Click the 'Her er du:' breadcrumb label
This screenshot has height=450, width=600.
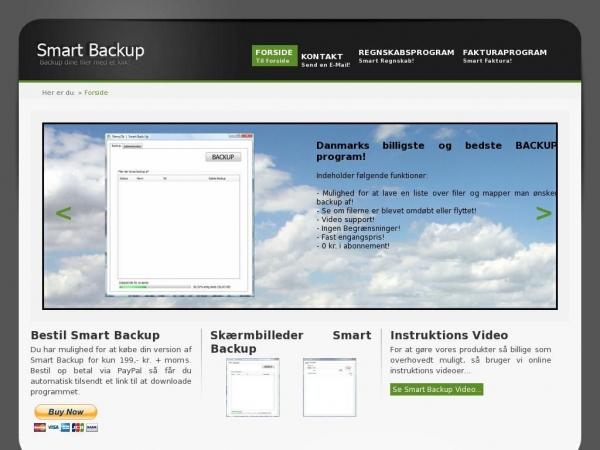point(59,93)
